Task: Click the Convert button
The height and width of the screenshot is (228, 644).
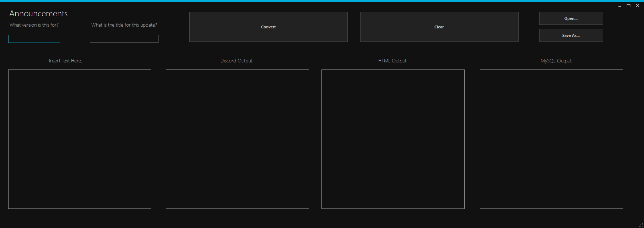Action: (x=268, y=27)
